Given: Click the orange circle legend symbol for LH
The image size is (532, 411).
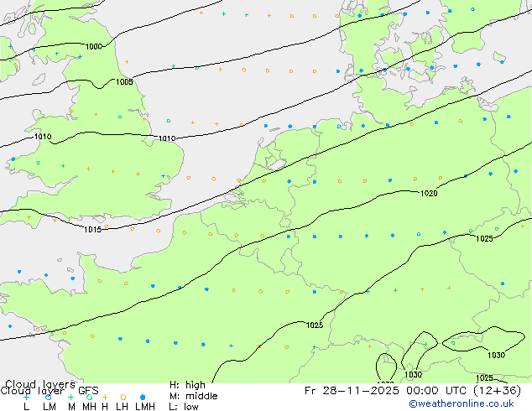Looking at the screenshot, I should 123,397.
